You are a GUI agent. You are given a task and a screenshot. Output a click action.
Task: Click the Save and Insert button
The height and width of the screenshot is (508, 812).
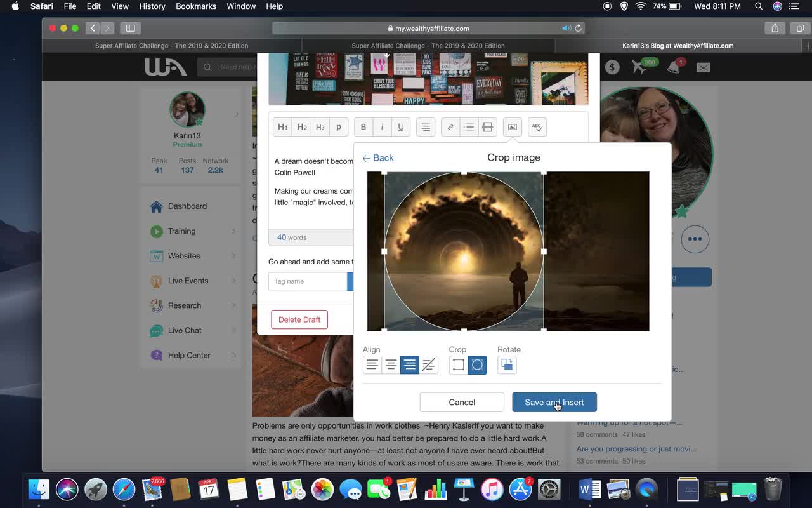pyautogui.click(x=554, y=402)
